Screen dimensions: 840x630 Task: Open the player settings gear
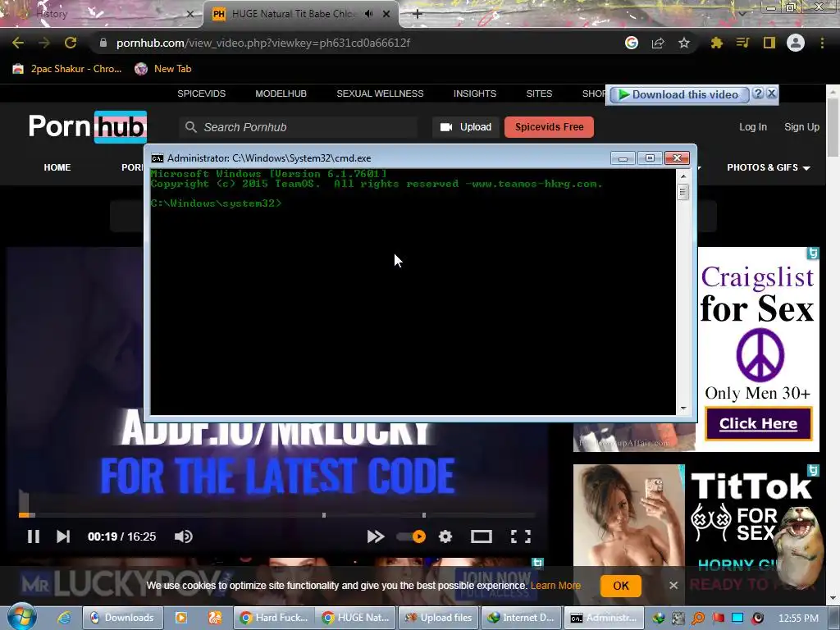click(445, 536)
